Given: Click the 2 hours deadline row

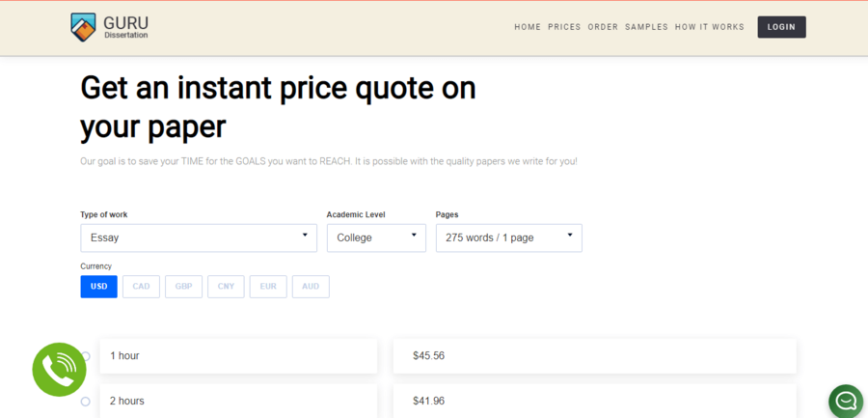Looking at the screenshot, I should 238,401.
